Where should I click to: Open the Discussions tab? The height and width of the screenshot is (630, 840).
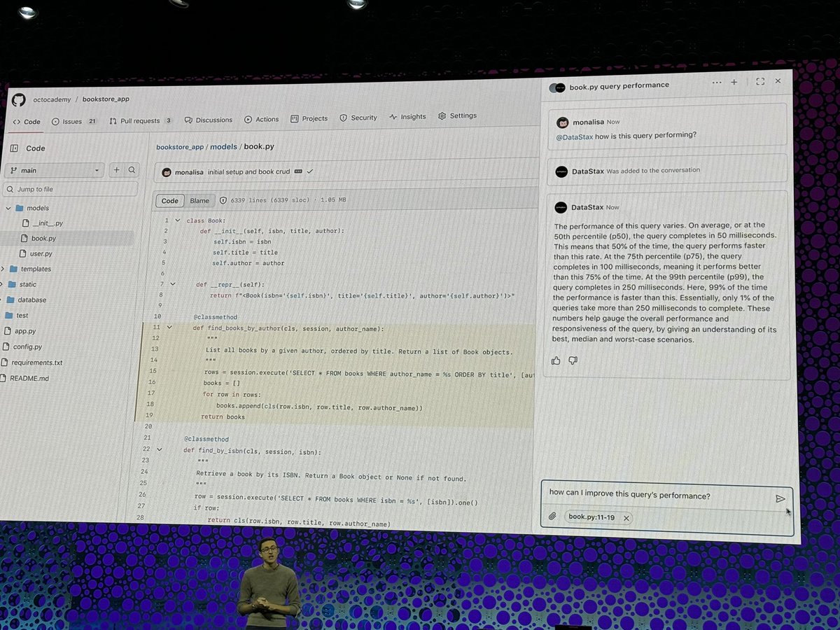tap(209, 120)
